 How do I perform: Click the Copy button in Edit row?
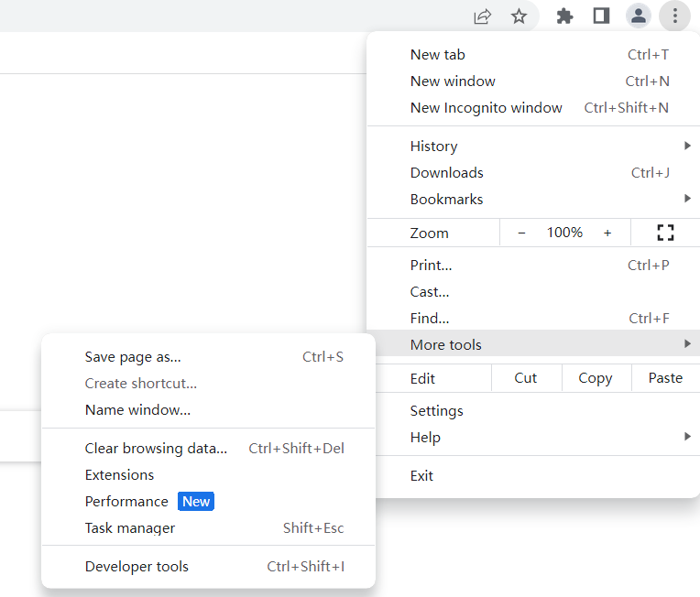click(596, 378)
